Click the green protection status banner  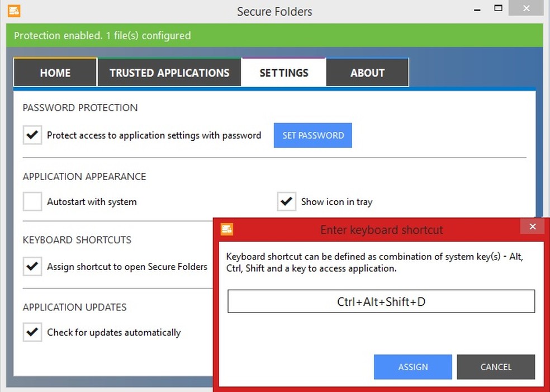tap(275, 36)
